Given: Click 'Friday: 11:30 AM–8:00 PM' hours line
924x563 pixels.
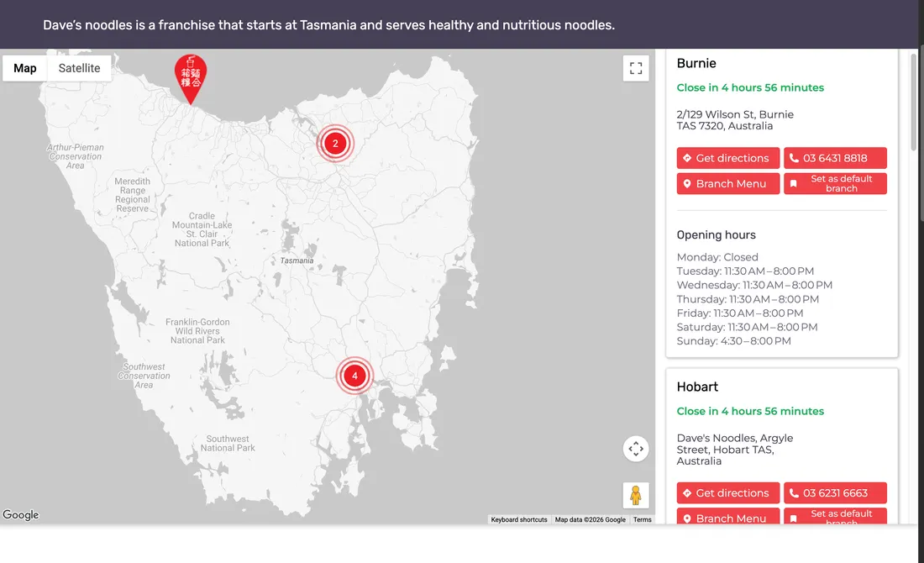Looking at the screenshot, I should pyautogui.click(x=739, y=313).
